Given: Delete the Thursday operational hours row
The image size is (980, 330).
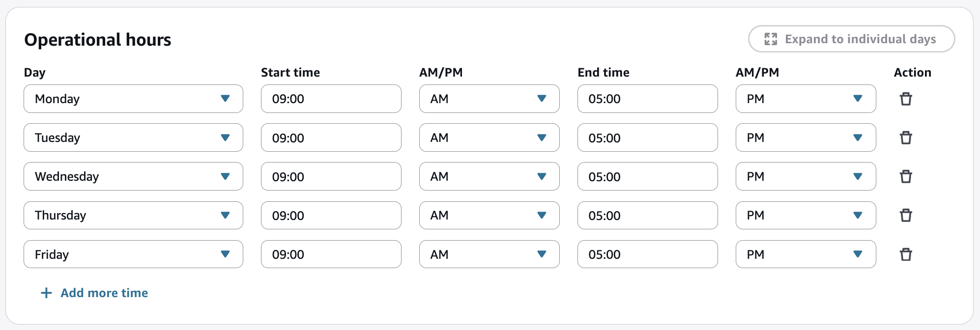Looking at the screenshot, I should pos(906,215).
